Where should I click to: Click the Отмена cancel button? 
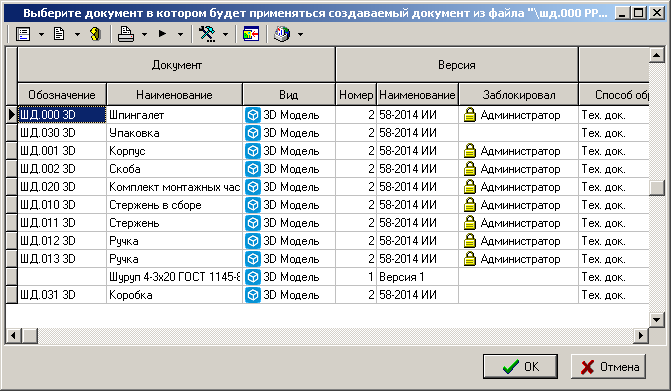[x=609, y=367]
